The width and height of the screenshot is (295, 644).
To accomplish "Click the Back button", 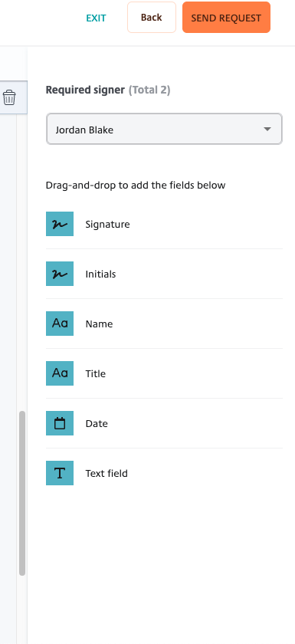I will [152, 17].
